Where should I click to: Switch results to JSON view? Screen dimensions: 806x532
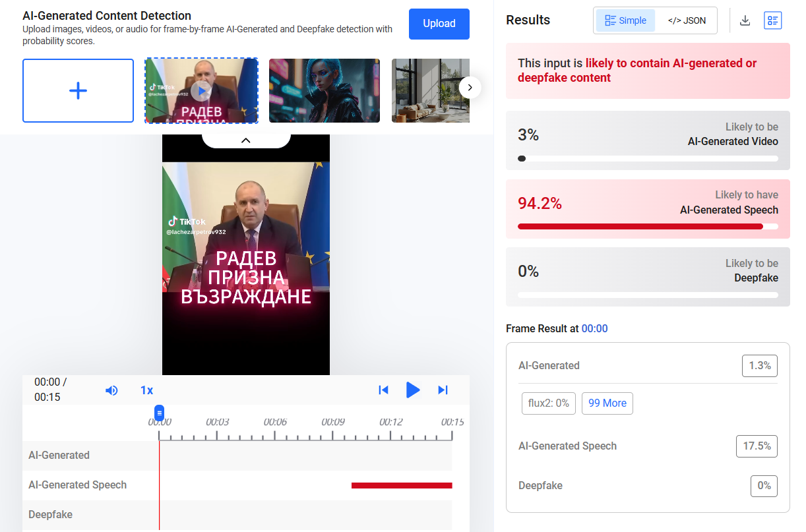(x=687, y=20)
